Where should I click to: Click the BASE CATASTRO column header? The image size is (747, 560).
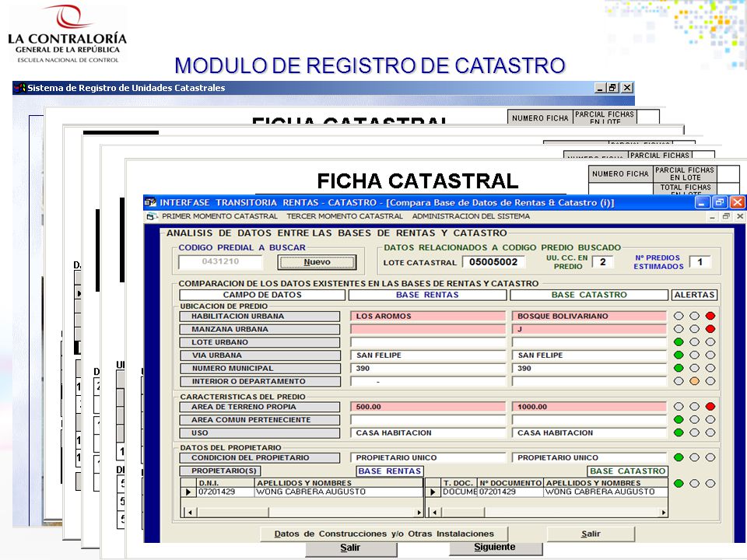589,295
